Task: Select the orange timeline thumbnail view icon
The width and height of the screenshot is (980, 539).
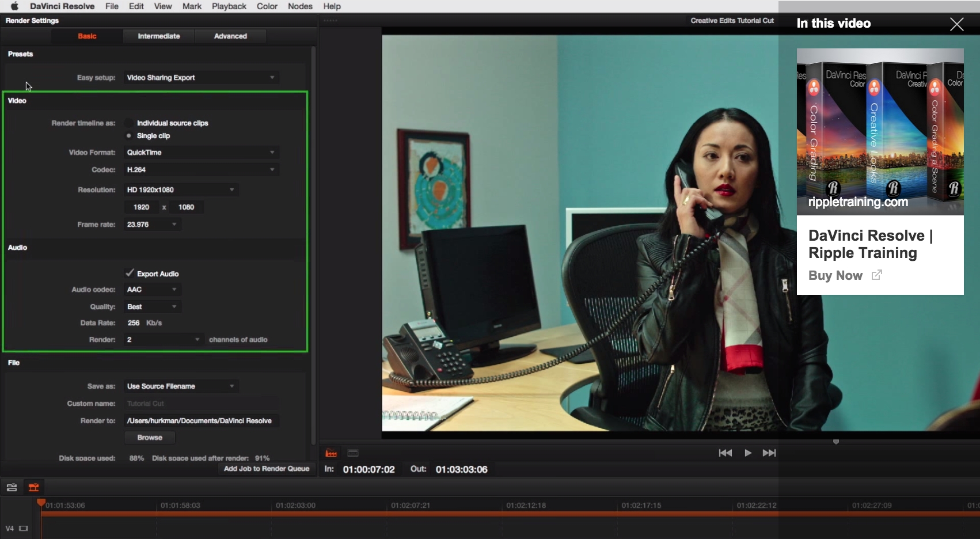Action: 34,488
